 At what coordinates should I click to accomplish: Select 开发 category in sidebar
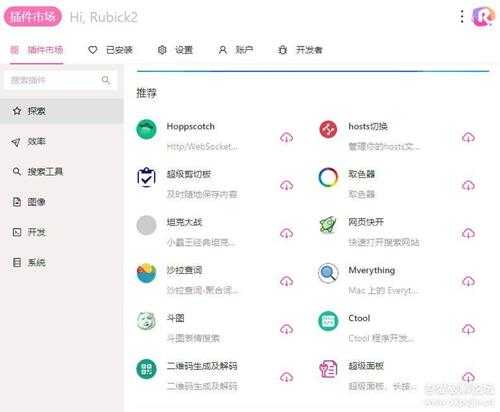pos(62,232)
